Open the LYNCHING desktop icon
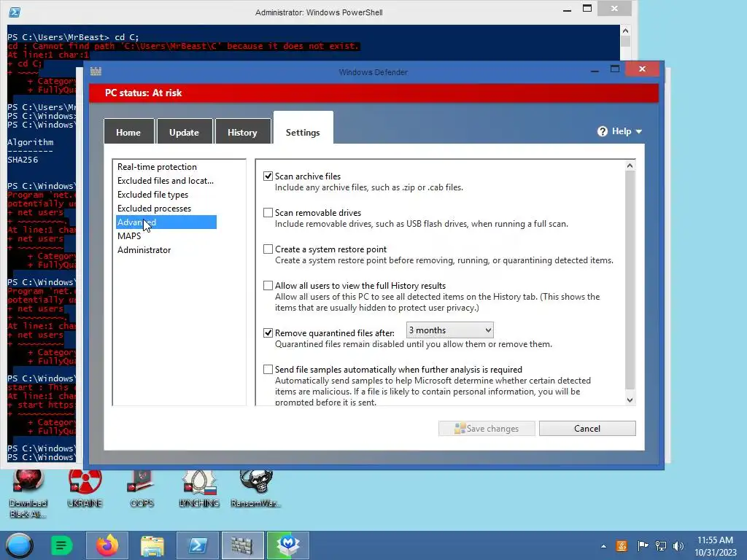 coord(199,489)
